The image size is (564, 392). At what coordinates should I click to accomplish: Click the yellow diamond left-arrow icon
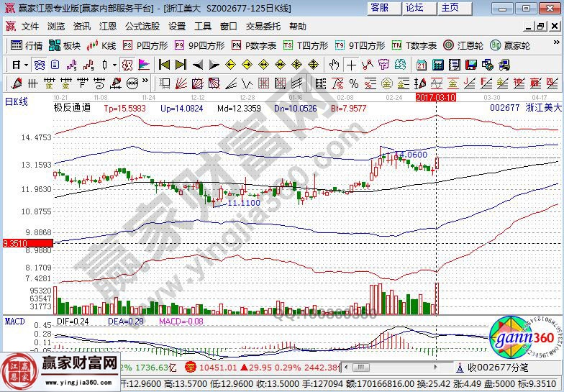[230, 65]
